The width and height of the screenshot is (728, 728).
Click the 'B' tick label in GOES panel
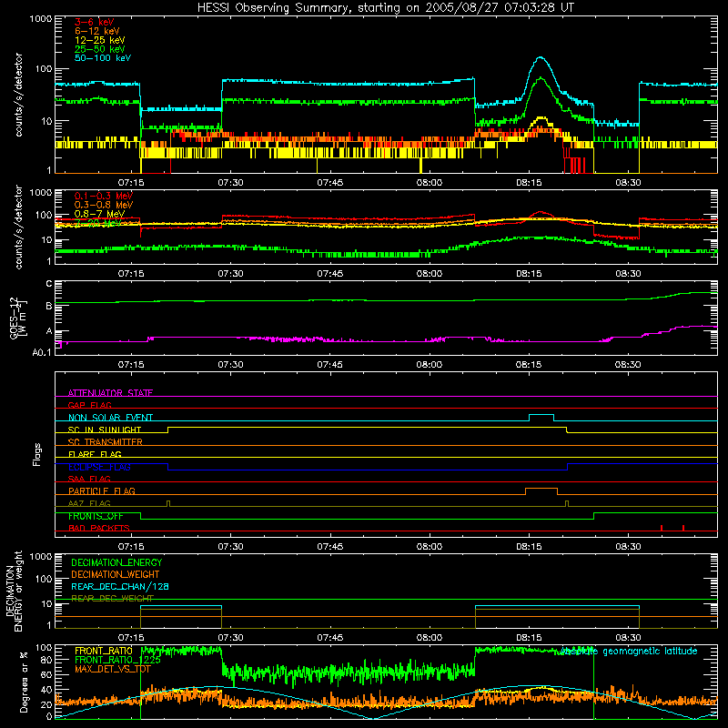coord(49,306)
